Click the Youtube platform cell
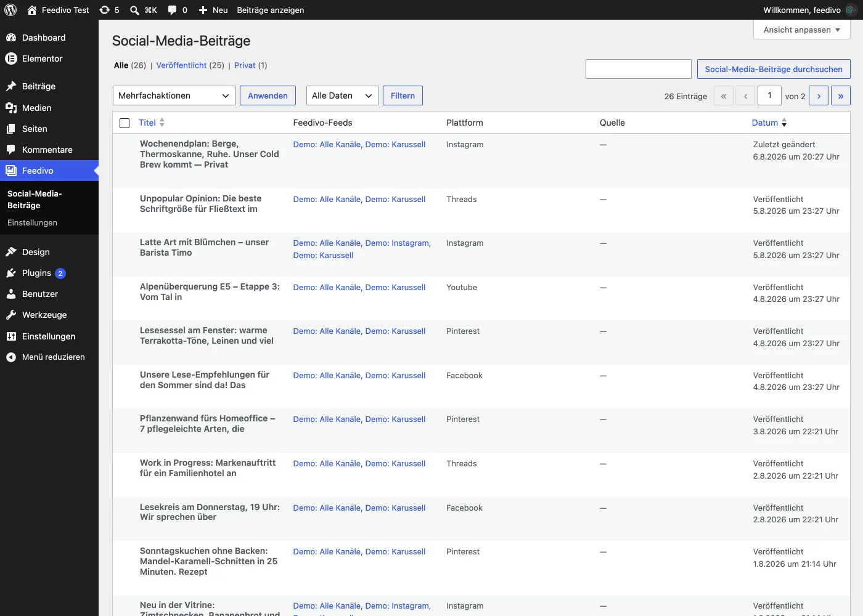The height and width of the screenshot is (616, 863). (x=462, y=288)
